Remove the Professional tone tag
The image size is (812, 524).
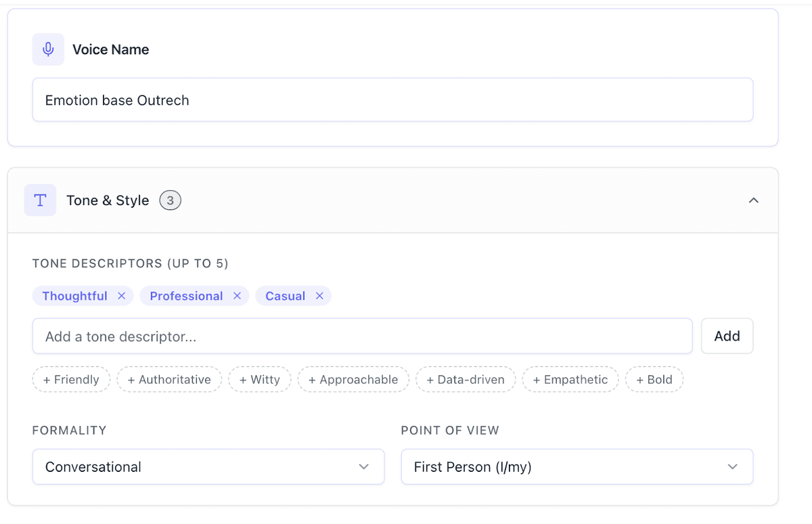click(237, 296)
